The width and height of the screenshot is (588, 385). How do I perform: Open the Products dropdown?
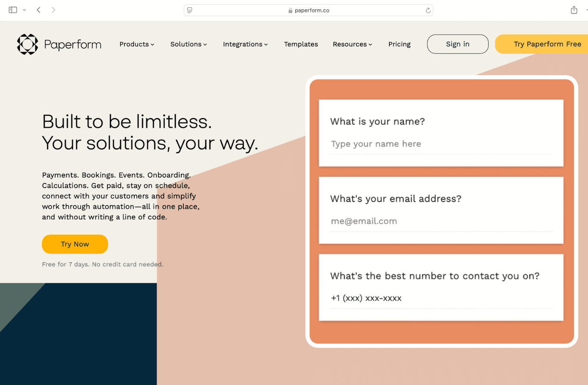tap(136, 44)
